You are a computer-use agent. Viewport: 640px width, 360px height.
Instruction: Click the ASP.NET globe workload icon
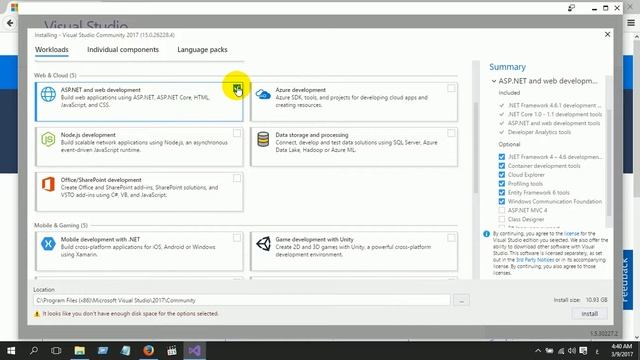tap(48, 94)
